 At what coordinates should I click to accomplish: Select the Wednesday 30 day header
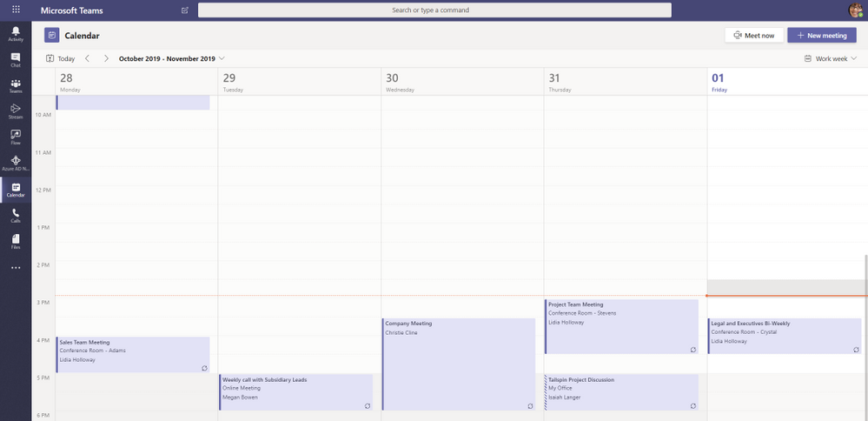[462, 82]
